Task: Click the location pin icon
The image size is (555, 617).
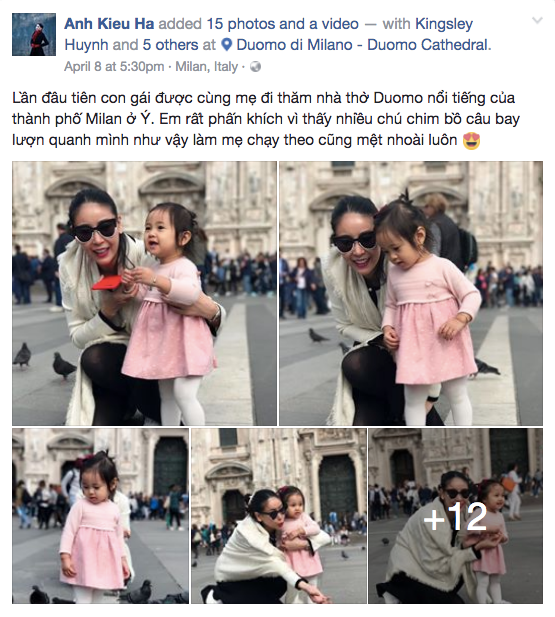Action: (x=226, y=45)
